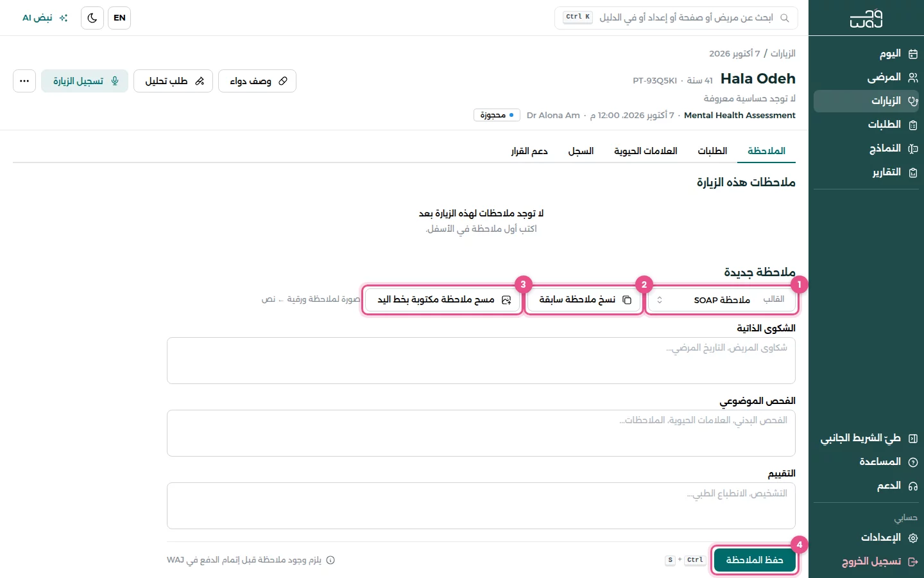Click the three-dots more actions button
The width and height of the screenshot is (924, 578).
click(x=24, y=81)
